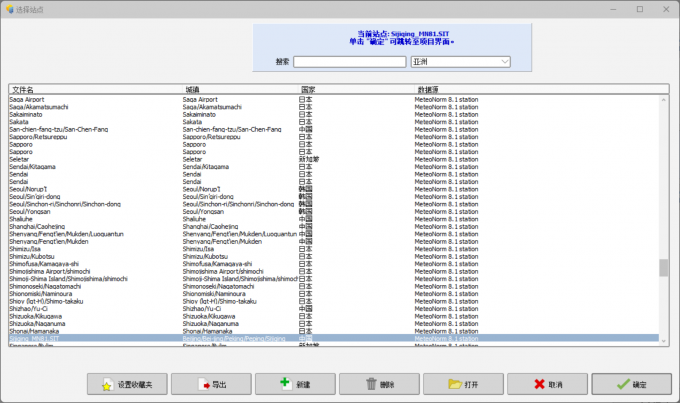Screen dimensions: 680x403
Task: Open site via the 打开 folder icon
Action: [x=455, y=384]
